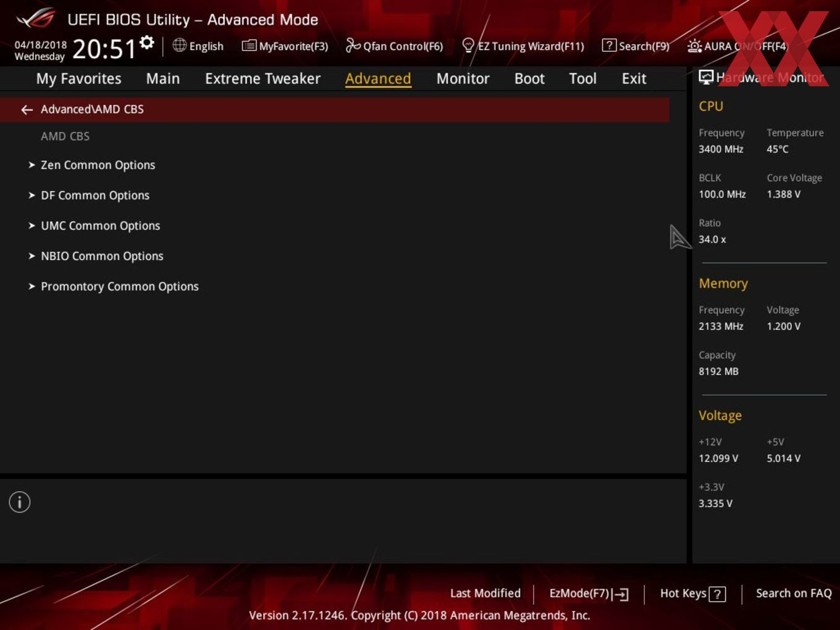Click Memory voltage value 1.200 V
Viewport: 840px width, 630px height.
tap(784, 326)
